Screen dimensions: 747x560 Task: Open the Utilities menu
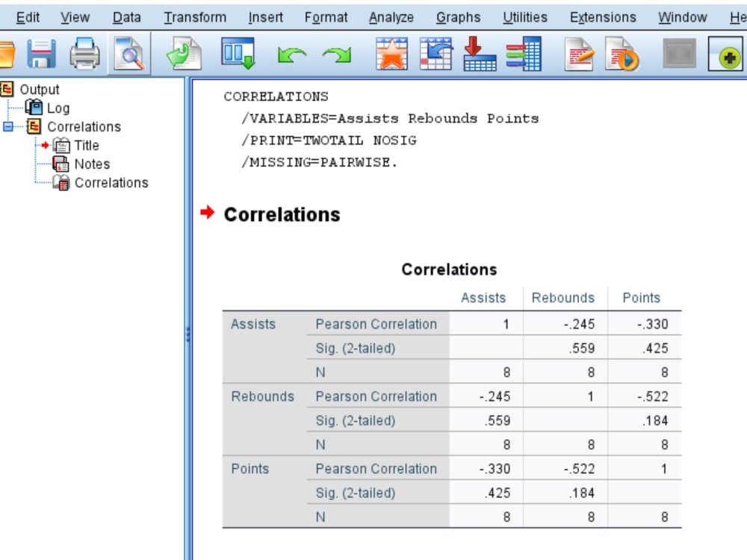(x=525, y=18)
